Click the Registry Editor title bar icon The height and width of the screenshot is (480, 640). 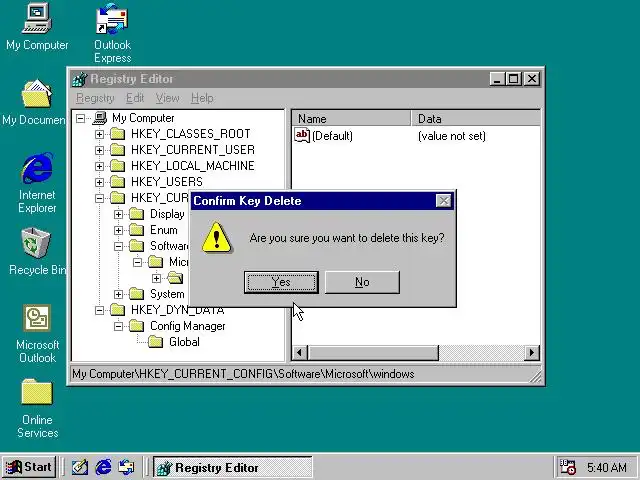click(x=80, y=79)
